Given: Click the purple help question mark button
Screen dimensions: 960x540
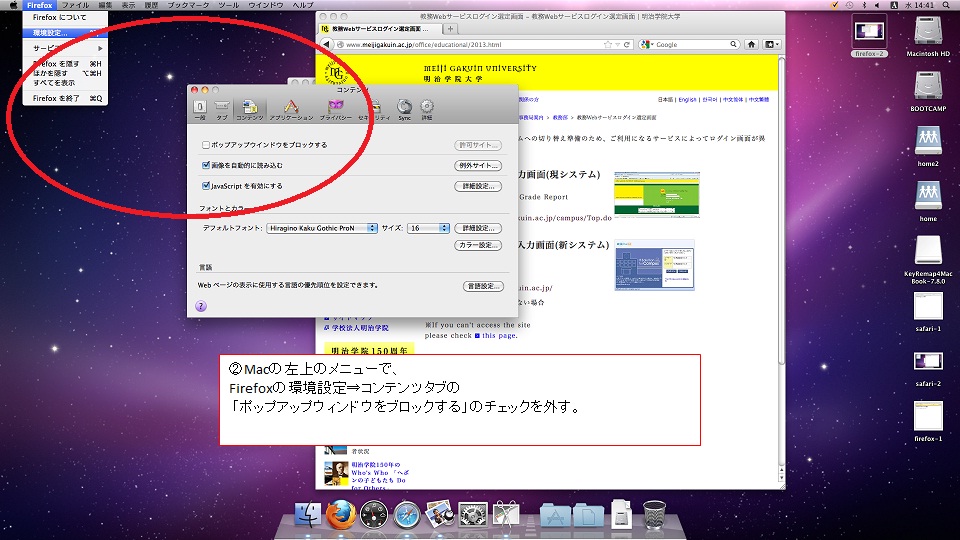Looking at the screenshot, I should [x=201, y=306].
